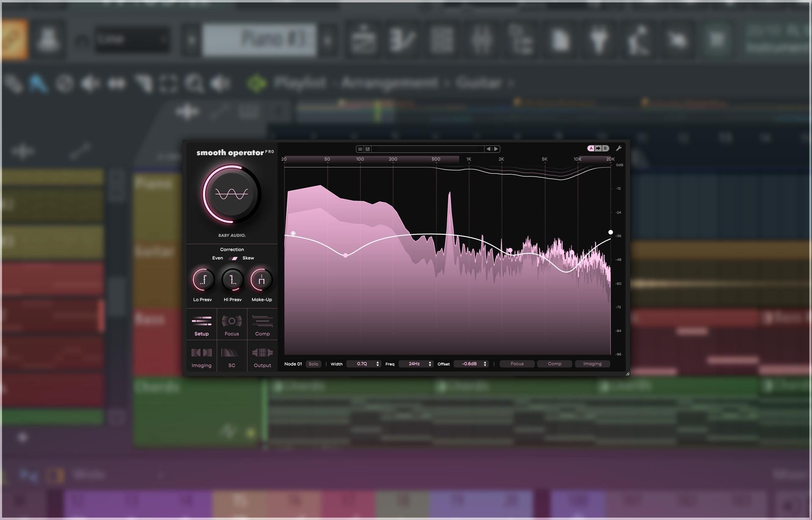Click the 10K frequency label
The height and width of the screenshot is (520, 812).
coord(577,159)
